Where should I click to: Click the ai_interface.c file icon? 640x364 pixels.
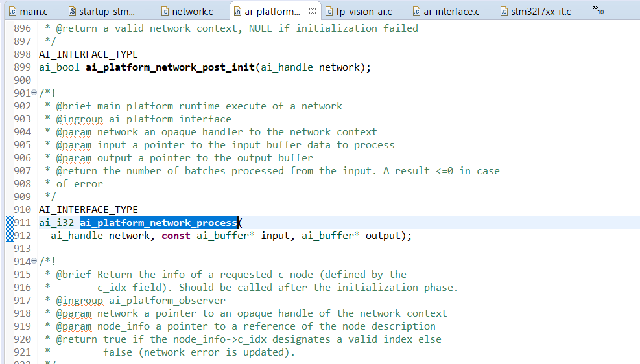click(416, 12)
